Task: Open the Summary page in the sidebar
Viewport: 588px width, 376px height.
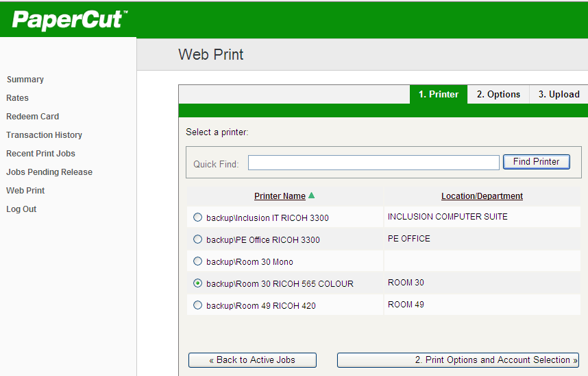Action: (x=25, y=80)
